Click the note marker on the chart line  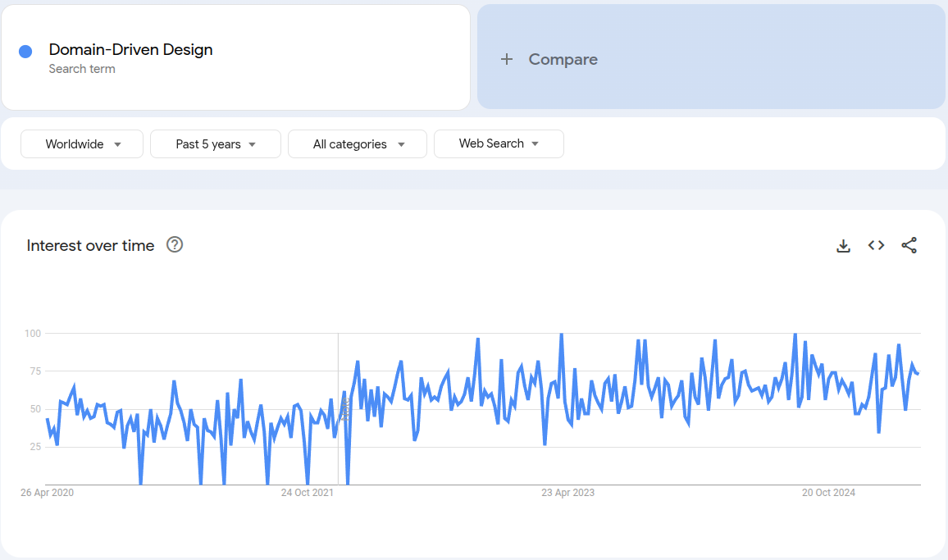345,409
